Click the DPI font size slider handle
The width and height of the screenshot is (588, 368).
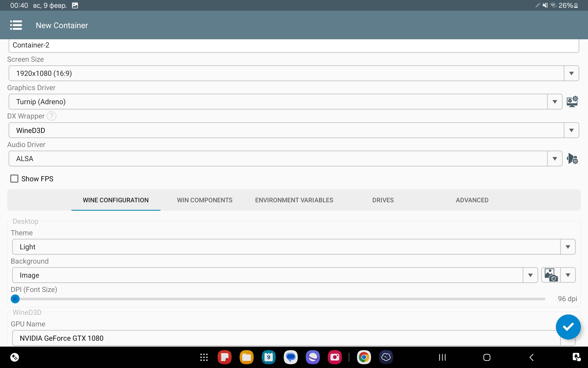[x=15, y=299]
